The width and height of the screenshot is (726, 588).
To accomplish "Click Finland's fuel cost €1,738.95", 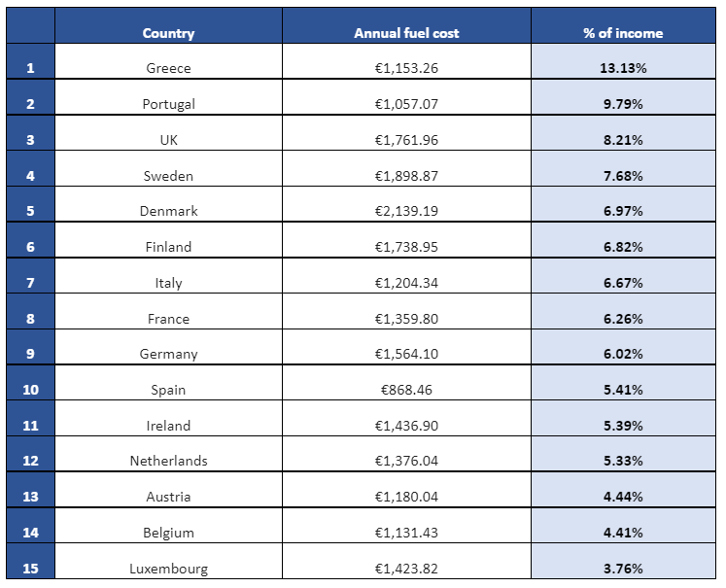I will pos(406,240).
